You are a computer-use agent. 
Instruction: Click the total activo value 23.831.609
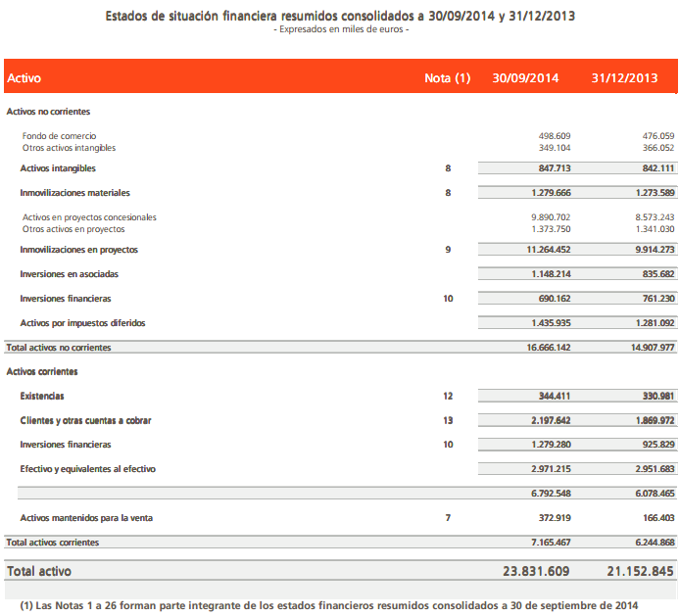[538, 571]
